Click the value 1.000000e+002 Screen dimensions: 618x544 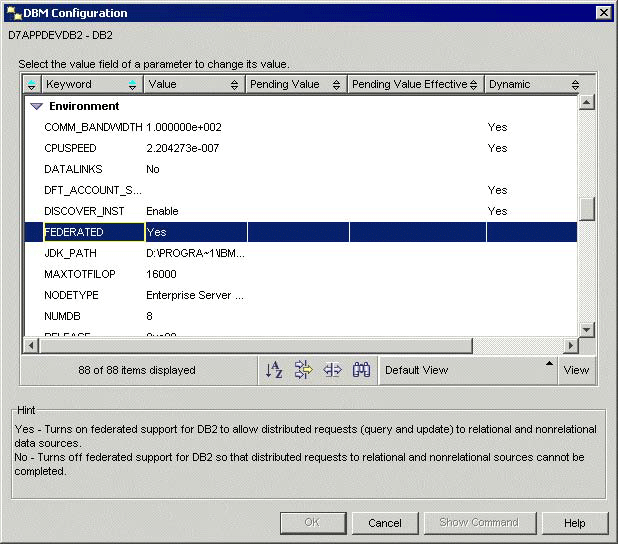point(184,127)
